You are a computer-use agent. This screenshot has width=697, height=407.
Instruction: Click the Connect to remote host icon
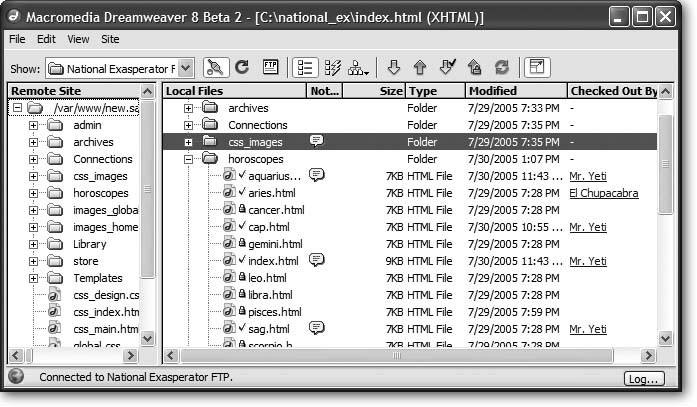(213, 68)
